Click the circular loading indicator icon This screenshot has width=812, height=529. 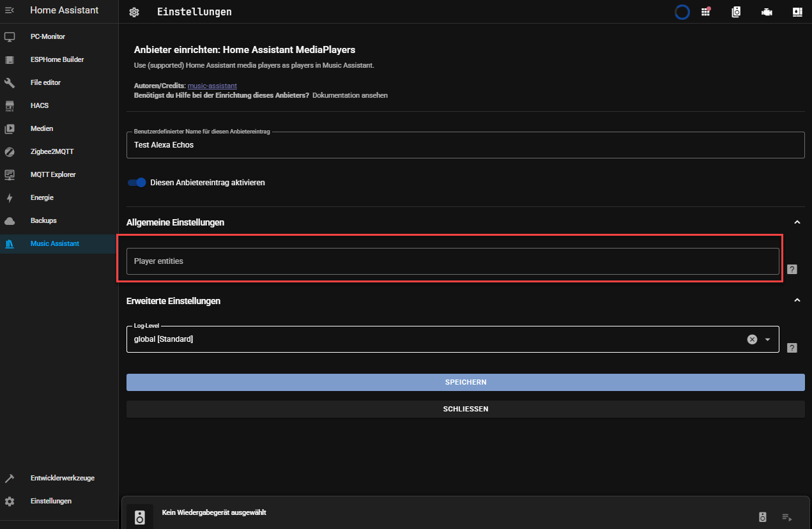682,12
